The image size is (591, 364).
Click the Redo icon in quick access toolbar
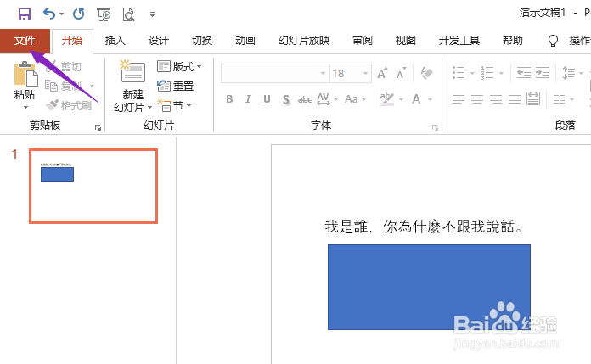(x=78, y=14)
